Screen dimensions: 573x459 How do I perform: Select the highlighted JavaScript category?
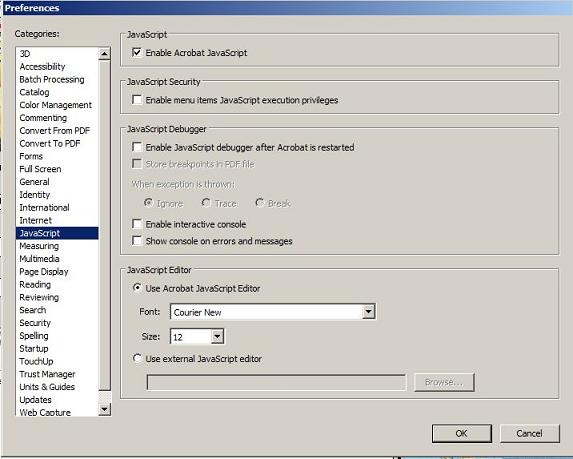[57, 233]
